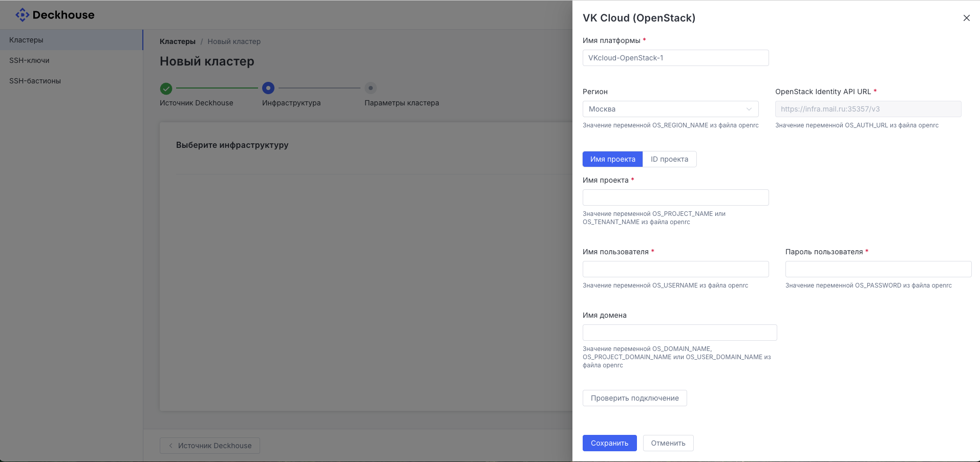Click the Выберите инфраструктуру heading
This screenshot has height=462, width=980.
coord(232,145)
